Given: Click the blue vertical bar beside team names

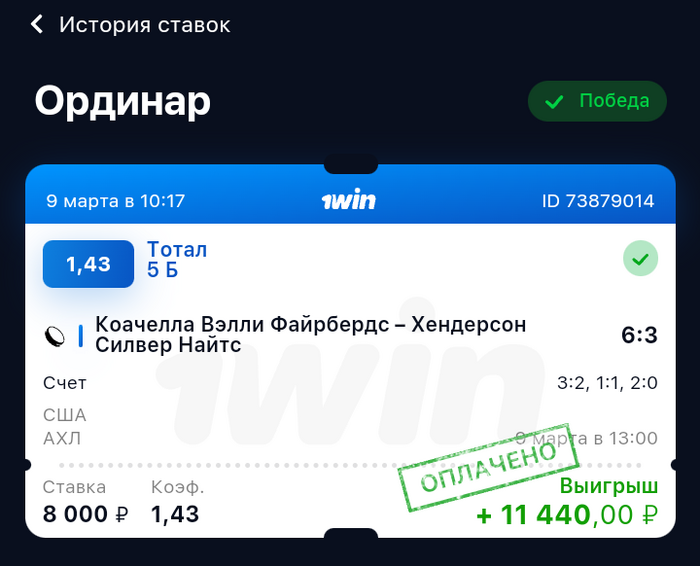Looking at the screenshot, I should 80,336.
